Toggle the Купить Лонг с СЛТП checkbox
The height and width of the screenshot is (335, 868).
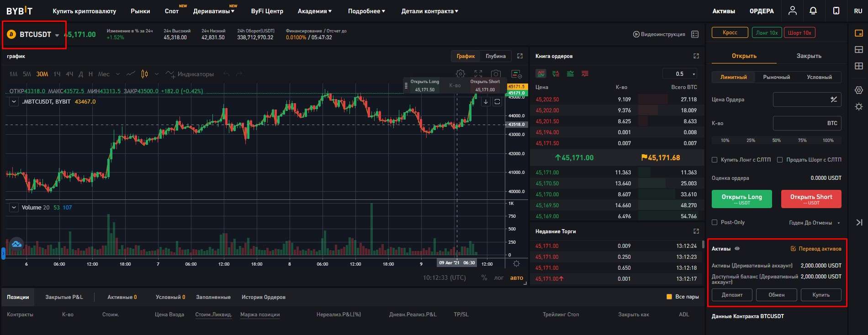pyautogui.click(x=715, y=160)
